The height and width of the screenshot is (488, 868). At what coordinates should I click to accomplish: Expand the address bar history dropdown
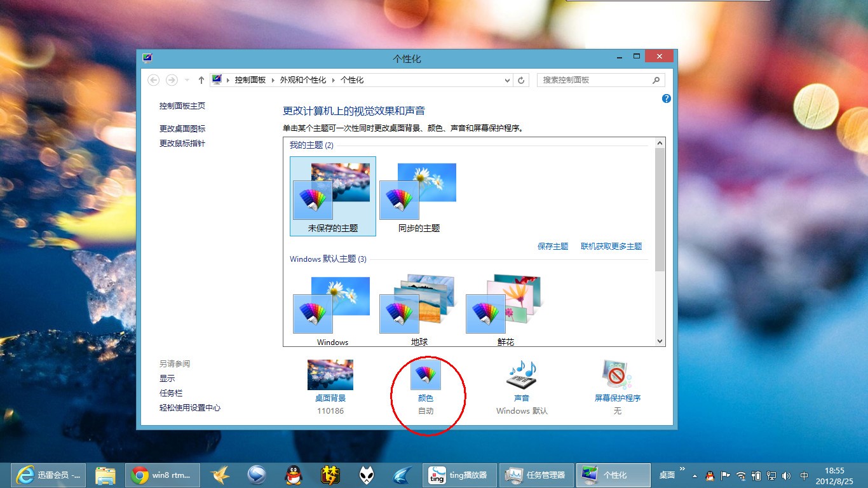(x=507, y=81)
